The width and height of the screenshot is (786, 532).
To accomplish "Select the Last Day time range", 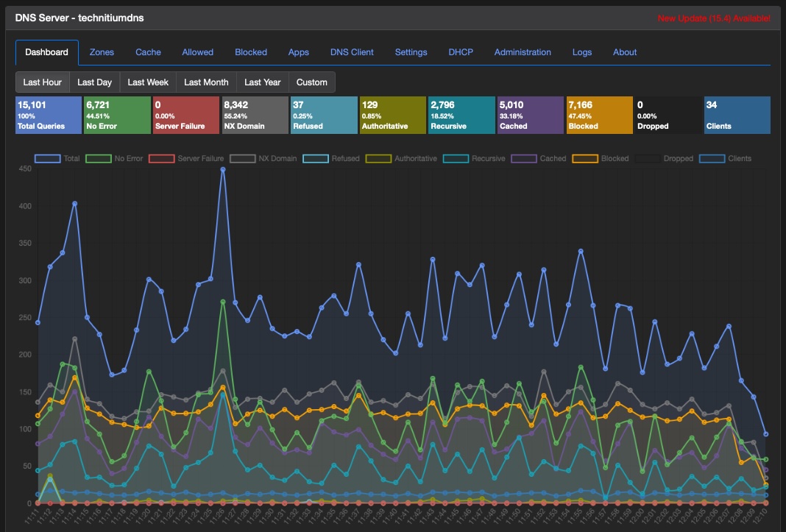I will (x=95, y=82).
